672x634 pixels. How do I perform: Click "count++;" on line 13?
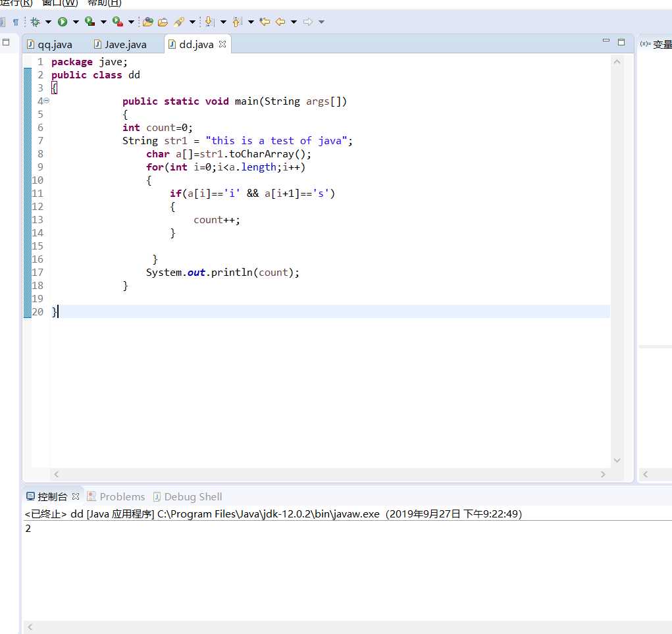[x=217, y=220]
